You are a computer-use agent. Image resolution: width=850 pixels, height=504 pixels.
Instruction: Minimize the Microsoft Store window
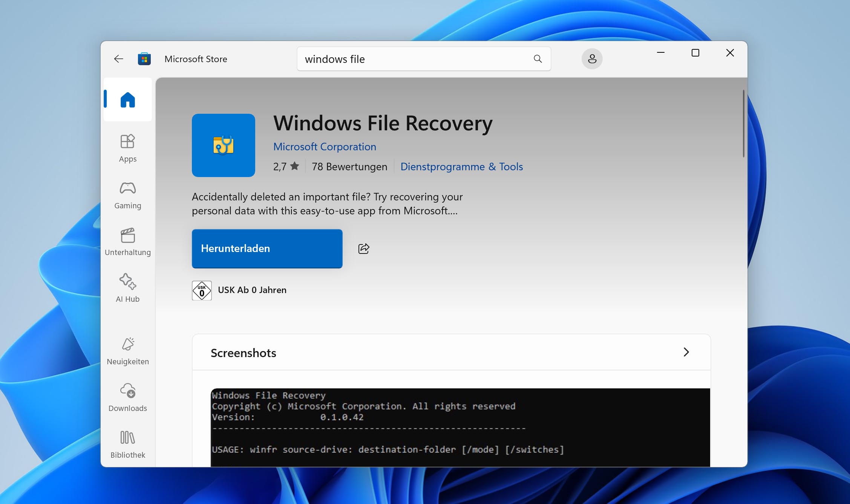coord(660,53)
